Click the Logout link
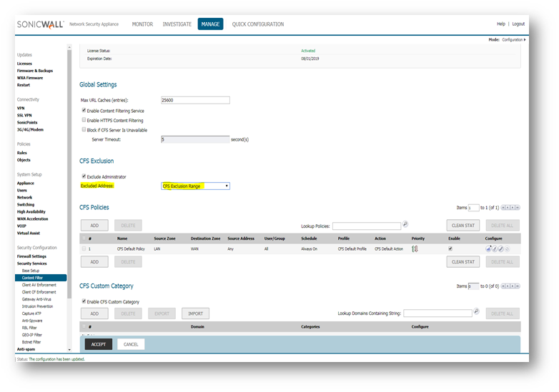559x392 pixels. (x=518, y=24)
